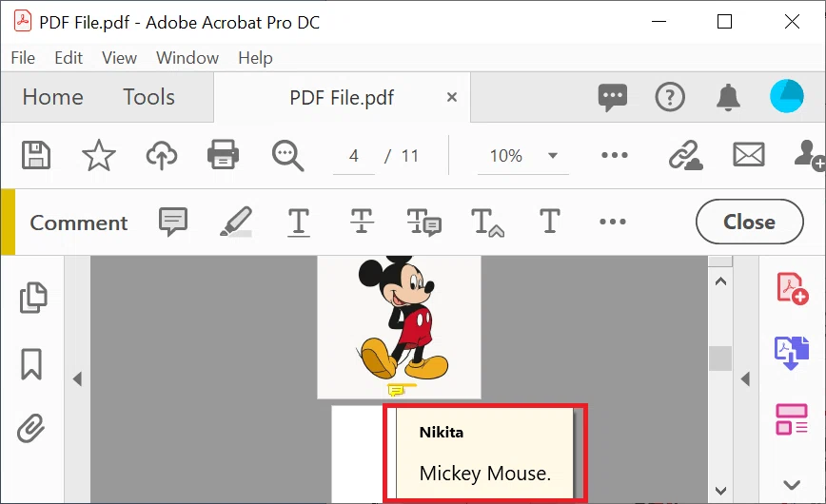Close the Comment toolbar with the Close button
The height and width of the screenshot is (504, 826).
coord(750,222)
